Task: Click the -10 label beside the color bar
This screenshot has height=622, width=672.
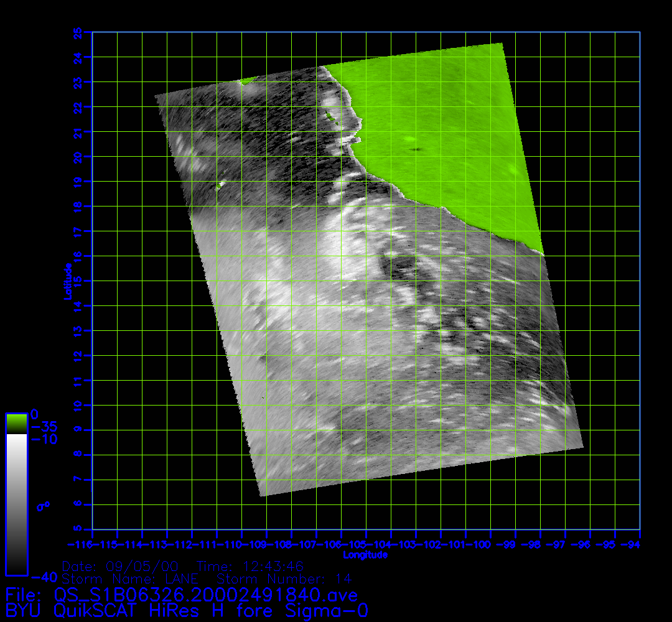Action: tap(44, 439)
